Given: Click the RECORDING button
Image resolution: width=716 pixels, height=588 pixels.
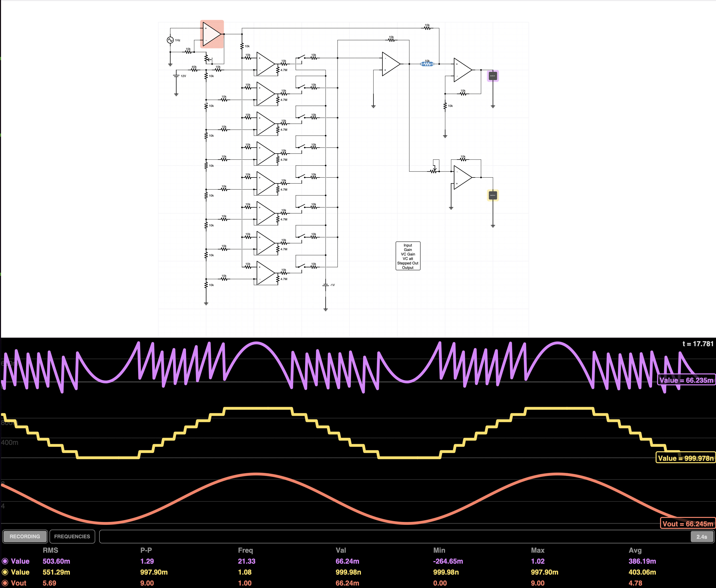Looking at the screenshot, I should [x=25, y=537].
